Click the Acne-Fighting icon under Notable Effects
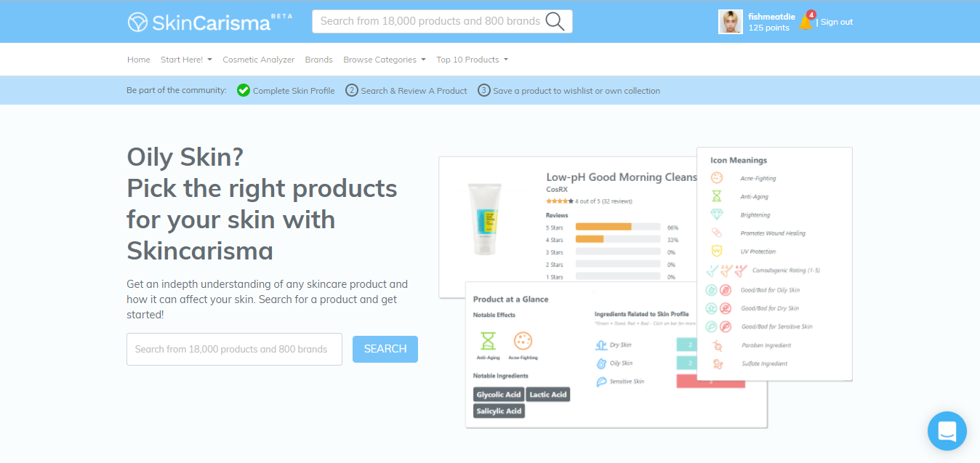980x463 pixels. pos(523,340)
